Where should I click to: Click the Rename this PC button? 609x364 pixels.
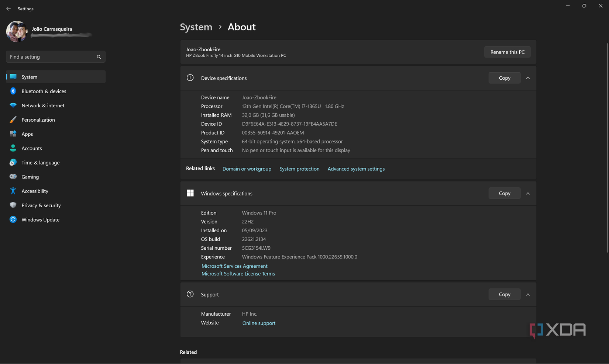pos(507,52)
